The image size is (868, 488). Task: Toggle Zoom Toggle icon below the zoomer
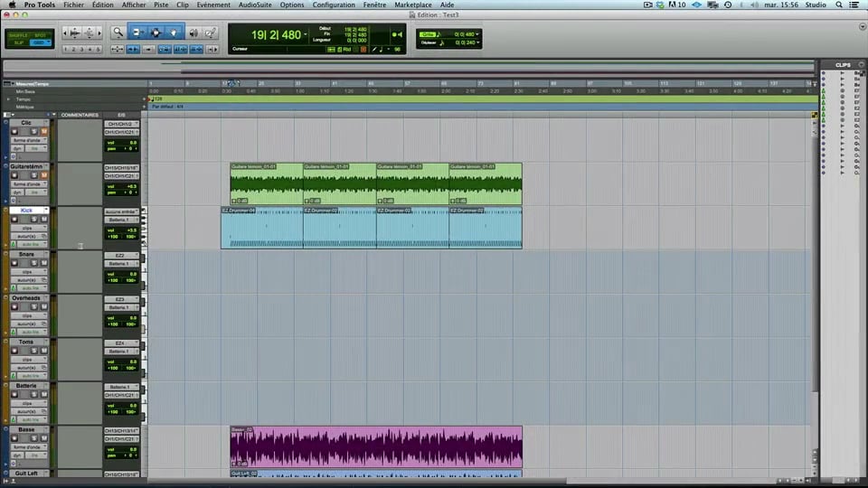tap(117, 49)
